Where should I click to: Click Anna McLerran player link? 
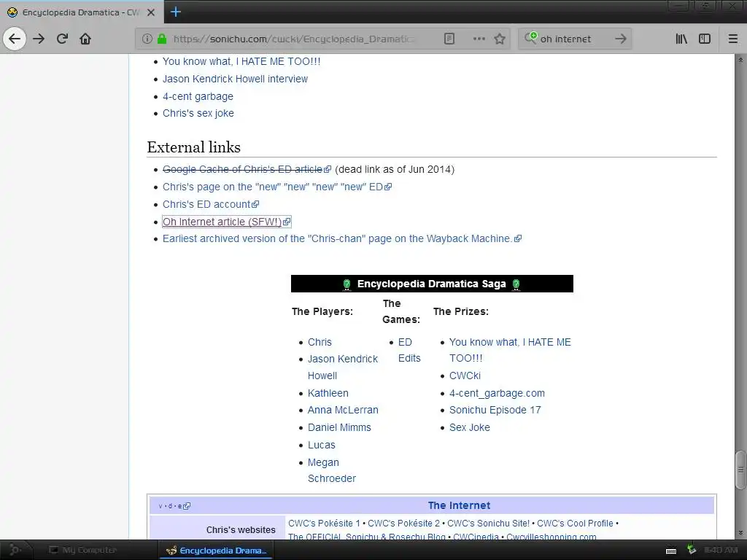[x=343, y=410]
